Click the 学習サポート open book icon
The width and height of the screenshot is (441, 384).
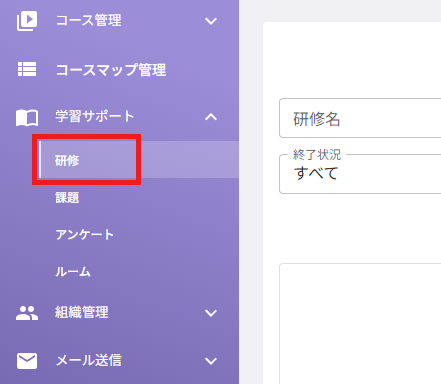pyautogui.click(x=27, y=118)
